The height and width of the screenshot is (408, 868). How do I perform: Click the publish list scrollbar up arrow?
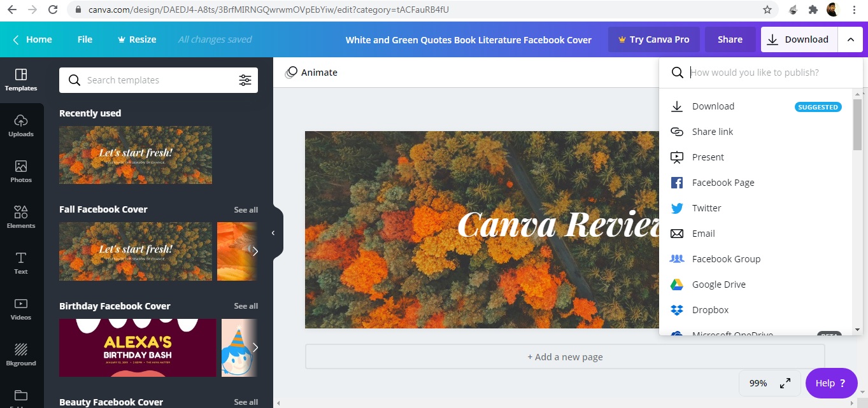(x=857, y=94)
